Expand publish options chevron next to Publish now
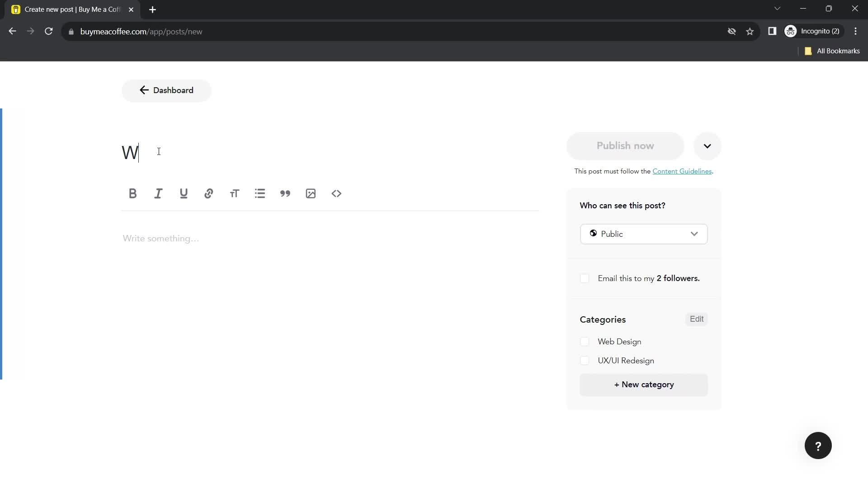The image size is (868, 488). pyautogui.click(x=708, y=146)
